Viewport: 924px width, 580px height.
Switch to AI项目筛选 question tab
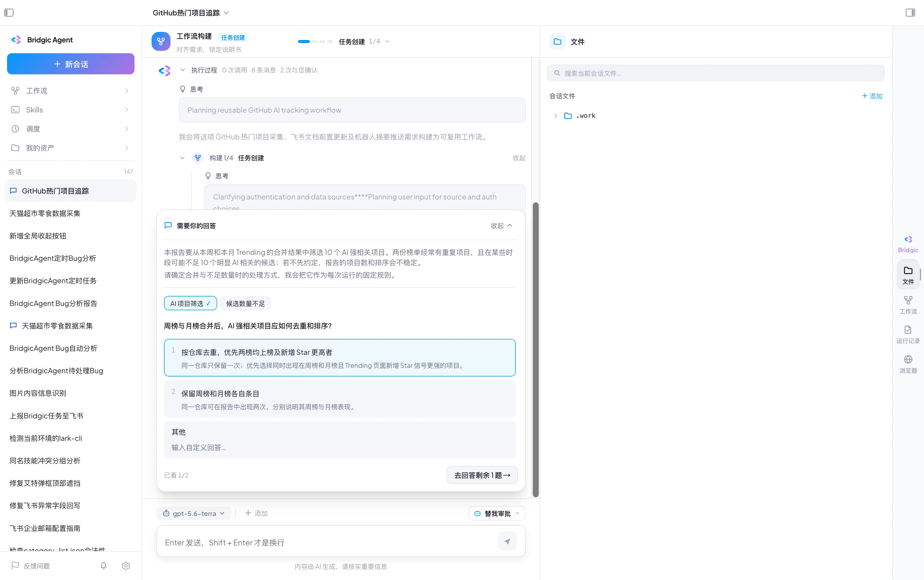(x=190, y=303)
